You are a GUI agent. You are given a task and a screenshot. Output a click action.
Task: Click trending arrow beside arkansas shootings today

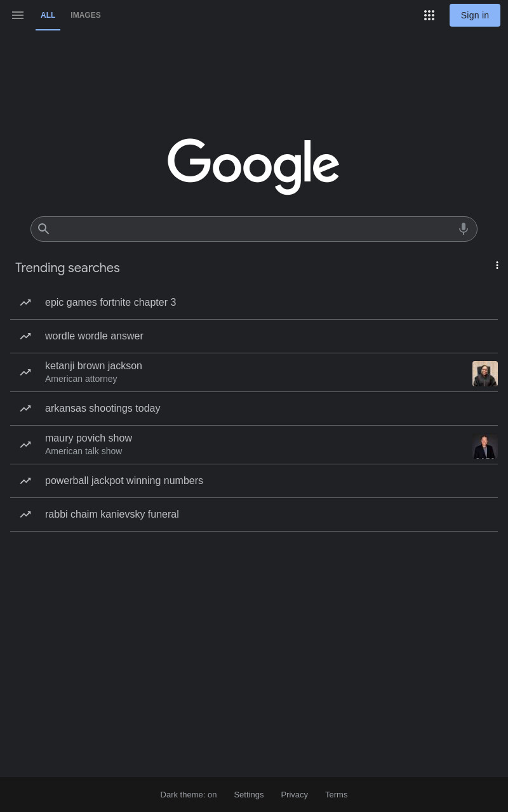(x=25, y=409)
